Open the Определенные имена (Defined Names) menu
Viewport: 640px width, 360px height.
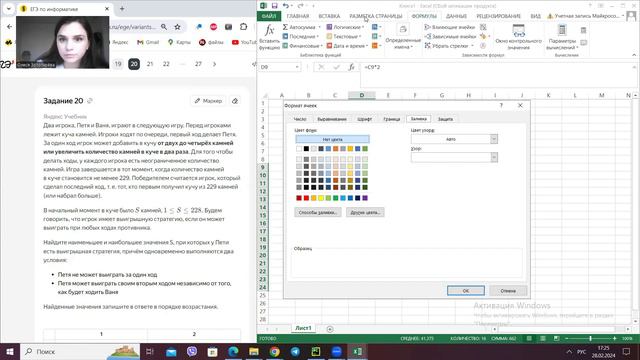pyautogui.click(x=403, y=37)
